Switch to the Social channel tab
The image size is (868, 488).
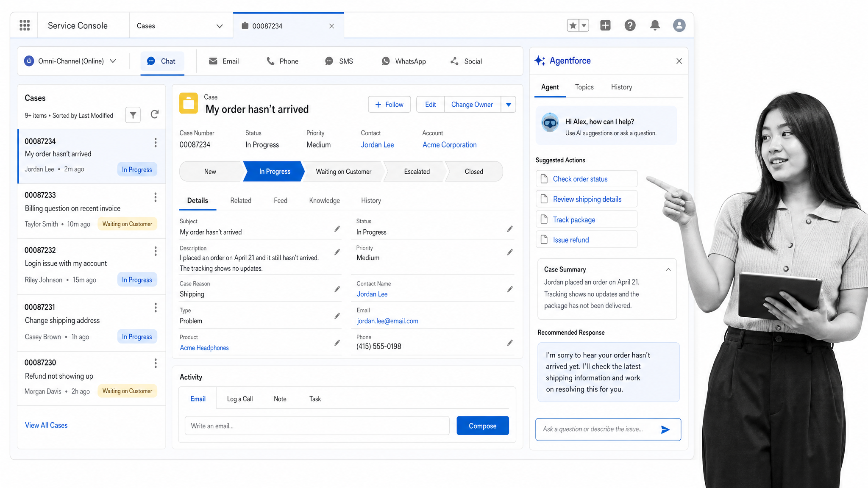click(466, 61)
